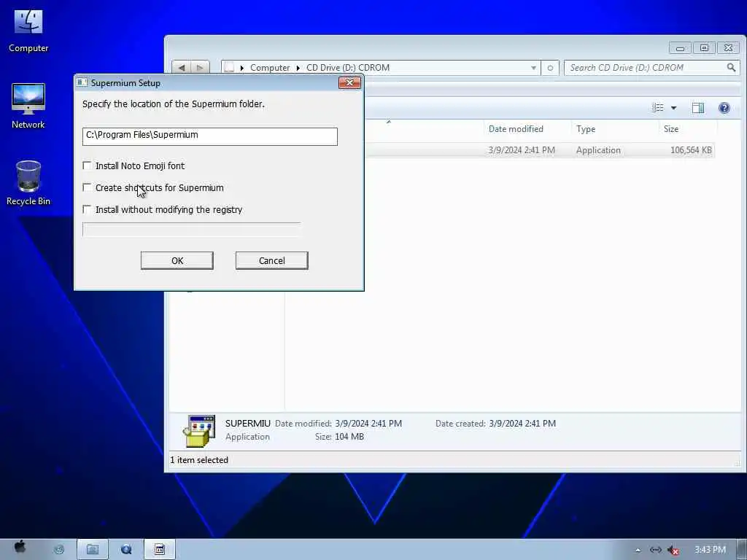The height and width of the screenshot is (560, 747).
Task: Select Computer in the address breadcrumb
Action: click(x=270, y=68)
